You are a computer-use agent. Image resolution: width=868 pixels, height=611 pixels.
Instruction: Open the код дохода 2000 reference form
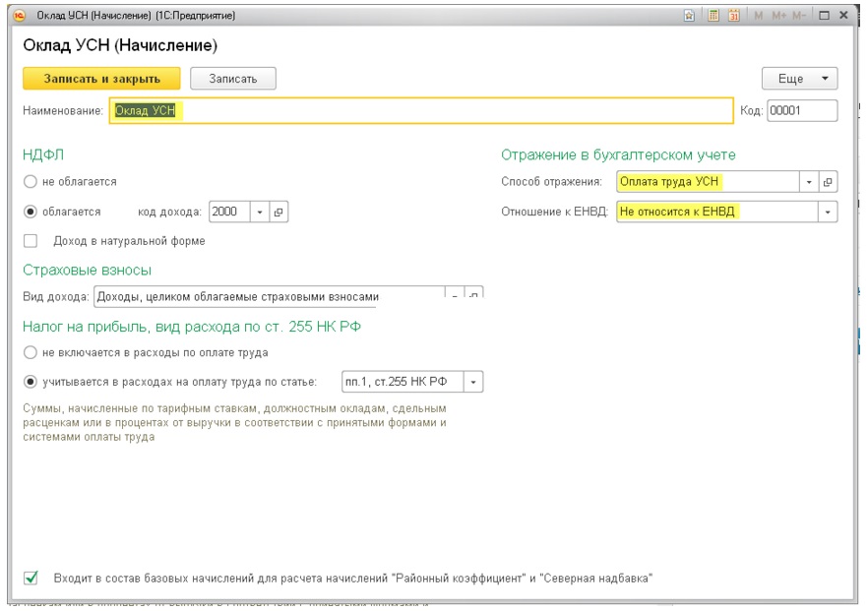[x=279, y=212]
